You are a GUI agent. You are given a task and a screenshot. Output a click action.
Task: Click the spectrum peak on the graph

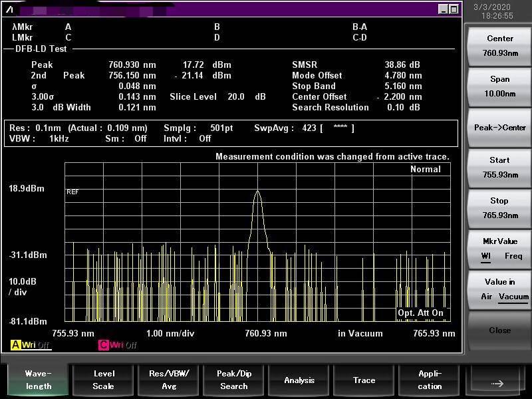pyautogui.click(x=257, y=192)
